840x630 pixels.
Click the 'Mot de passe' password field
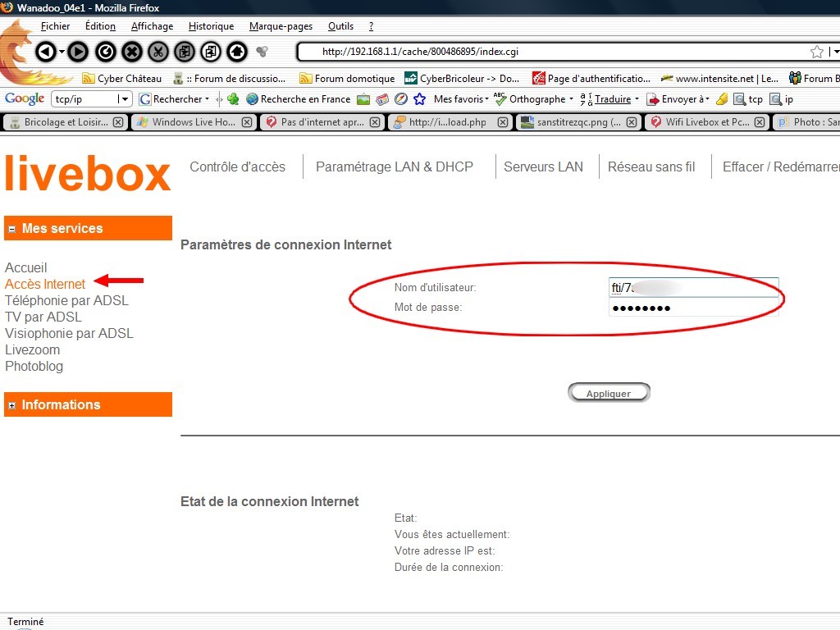click(692, 308)
